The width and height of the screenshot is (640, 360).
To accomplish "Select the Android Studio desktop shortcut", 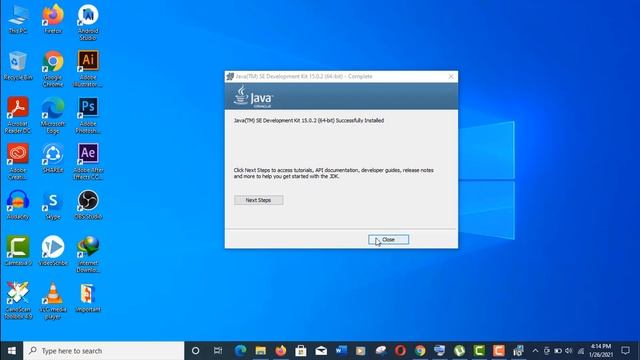I will click(88, 23).
